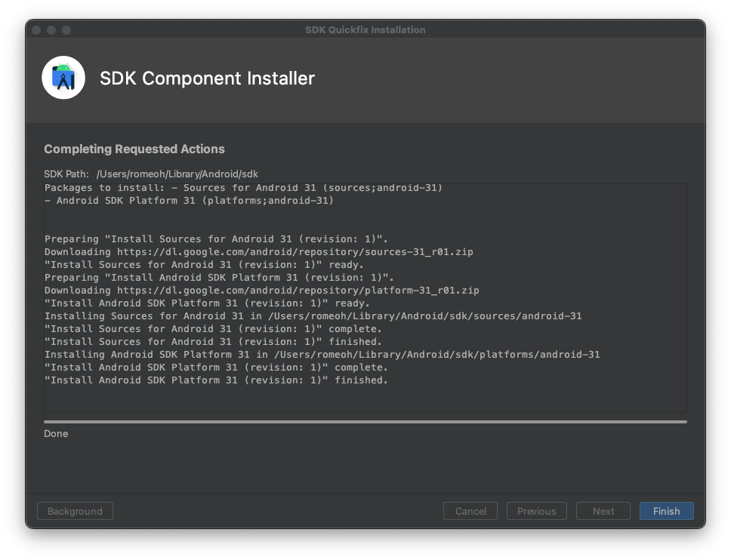Click the Cancel button
Screen dimensions: 731x560
pyautogui.click(x=470, y=511)
